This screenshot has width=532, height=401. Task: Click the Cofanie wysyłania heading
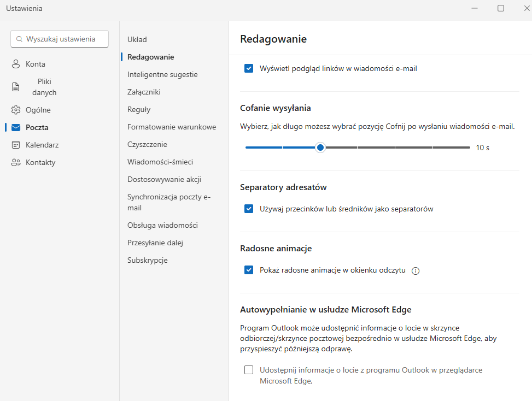[x=275, y=108]
